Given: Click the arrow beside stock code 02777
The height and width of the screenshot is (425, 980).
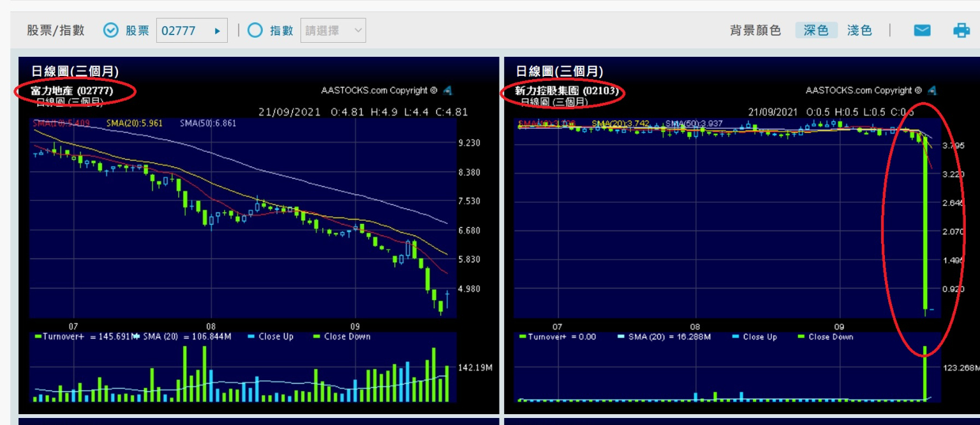Looking at the screenshot, I should (x=218, y=31).
